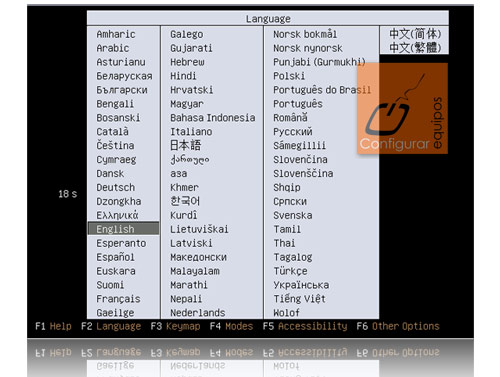500x377 pixels.
Task: Choose Nederlands language
Action: (x=198, y=313)
